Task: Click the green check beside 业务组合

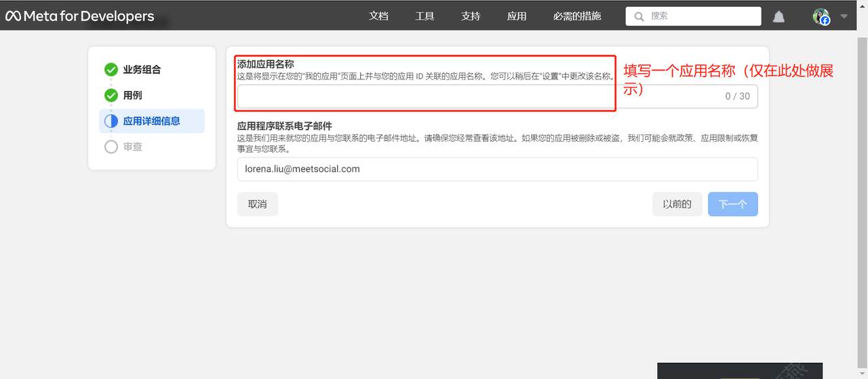Action: point(111,70)
